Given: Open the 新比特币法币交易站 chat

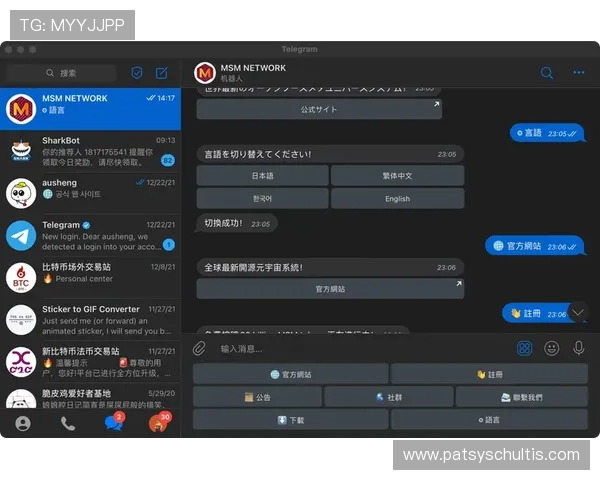Looking at the screenshot, I should point(90,362).
